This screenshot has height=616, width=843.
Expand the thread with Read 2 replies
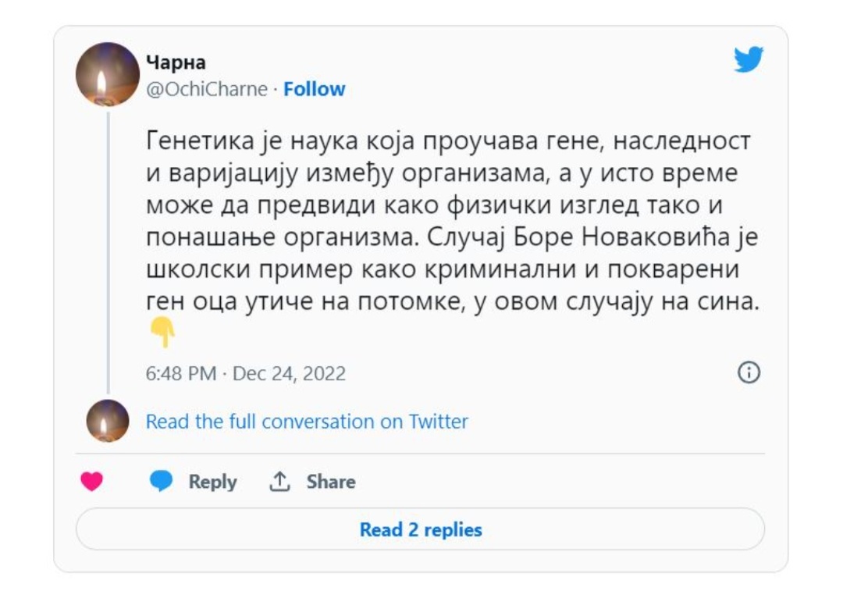(420, 529)
